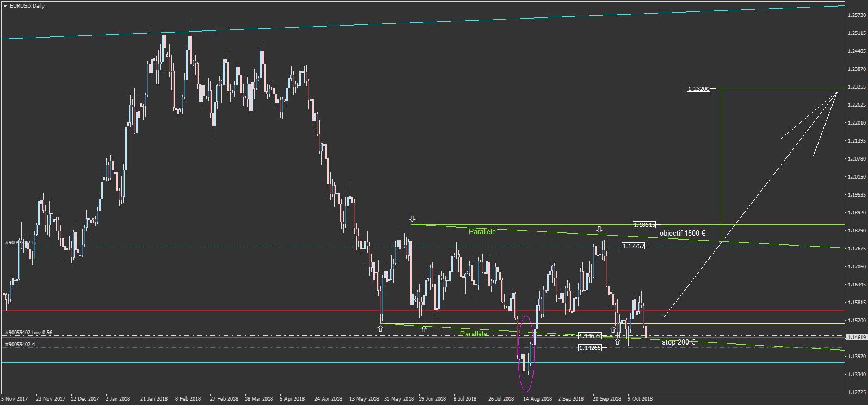Image resolution: width=868 pixels, height=405 pixels.
Task: Select the upper green Parallèle label
Action: 482,231
